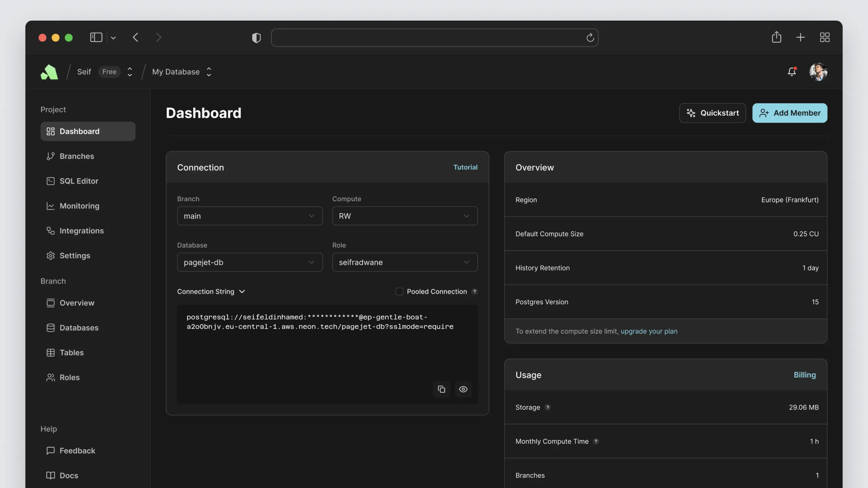Open notifications bell
The width and height of the screenshot is (868, 488).
(792, 72)
